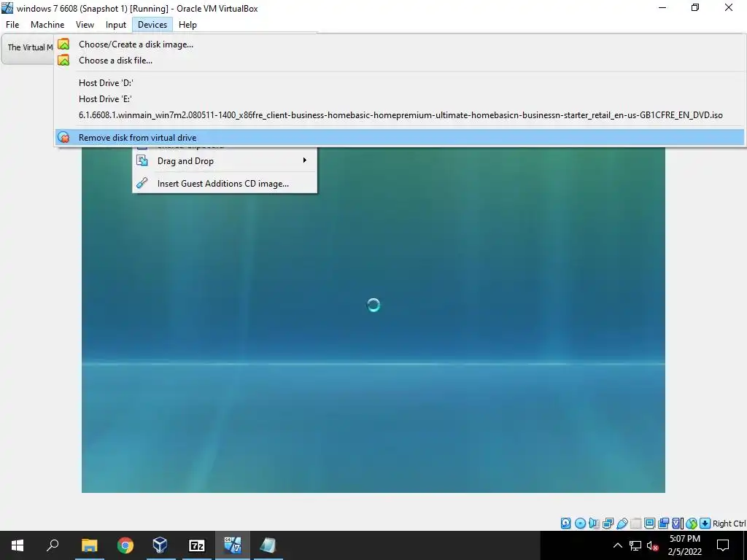Screen dimensions: 747x560
Task: Click the keyboard capture arrow indicator
Action: tap(705, 524)
